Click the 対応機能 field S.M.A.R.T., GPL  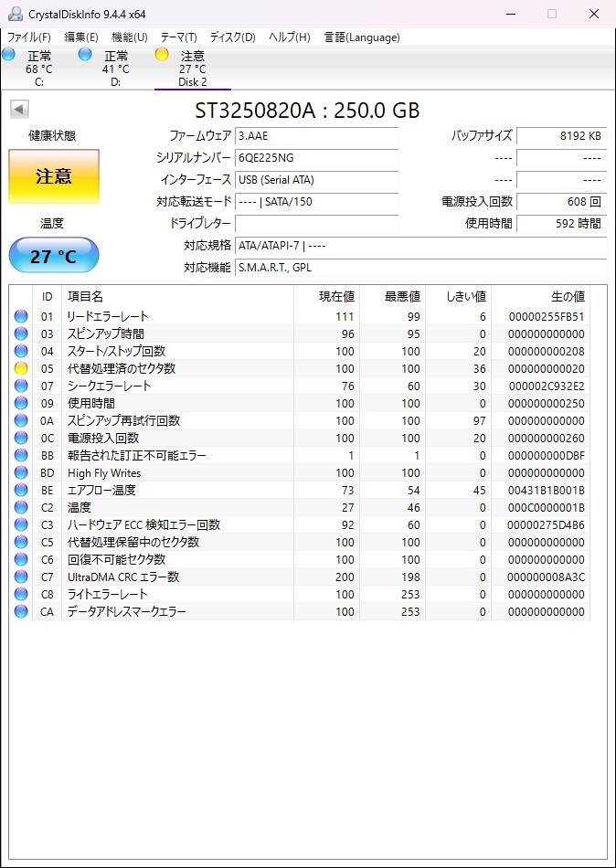coord(421,268)
